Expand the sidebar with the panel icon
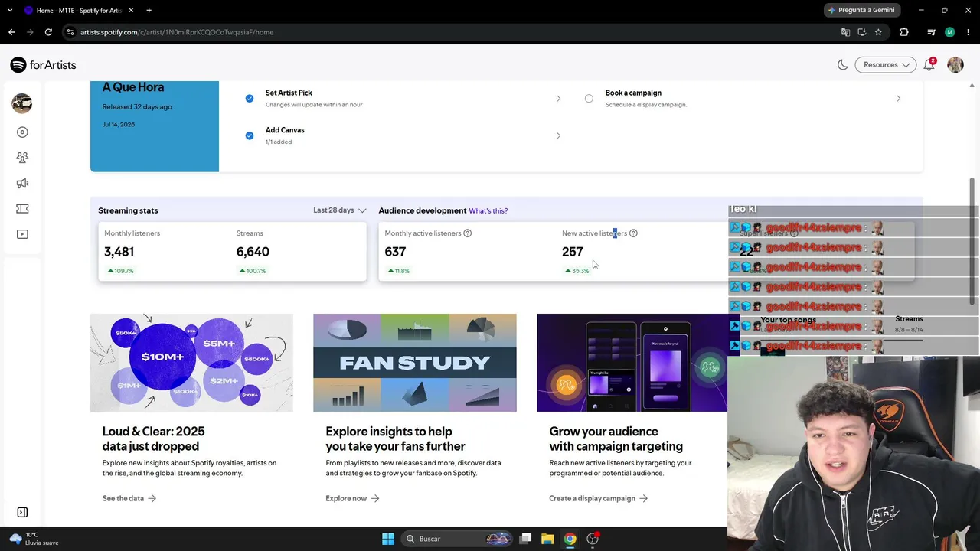Viewport: 980px width, 551px height. click(22, 512)
